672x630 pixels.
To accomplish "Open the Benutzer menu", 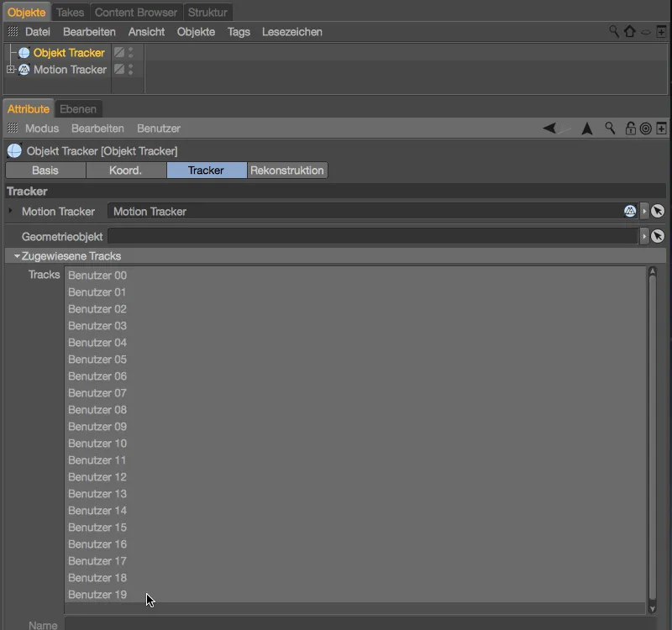I will (x=159, y=129).
